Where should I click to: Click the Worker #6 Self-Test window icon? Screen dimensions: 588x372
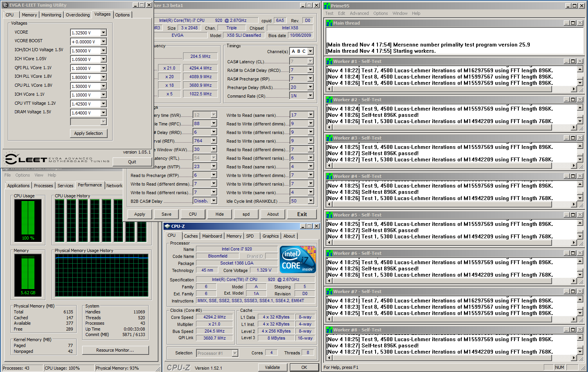pos(329,253)
